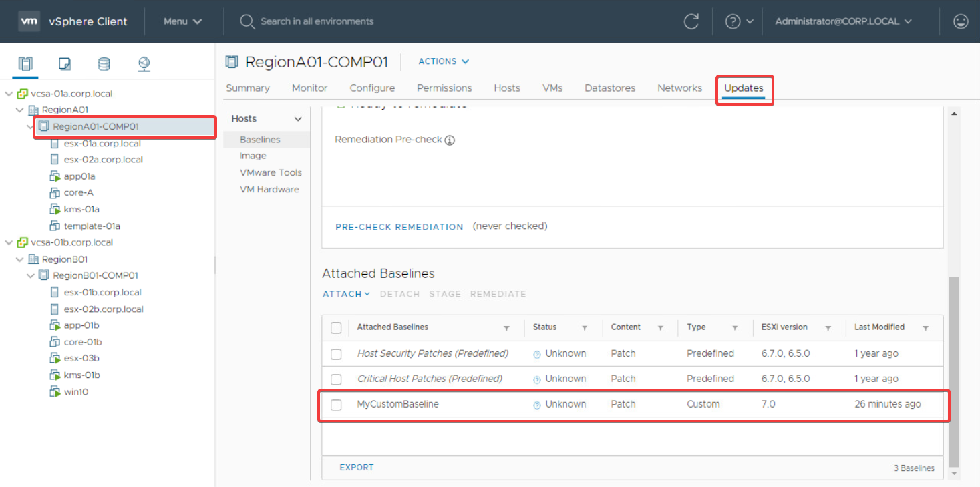
Task: Open the Menu dropdown
Action: click(182, 21)
